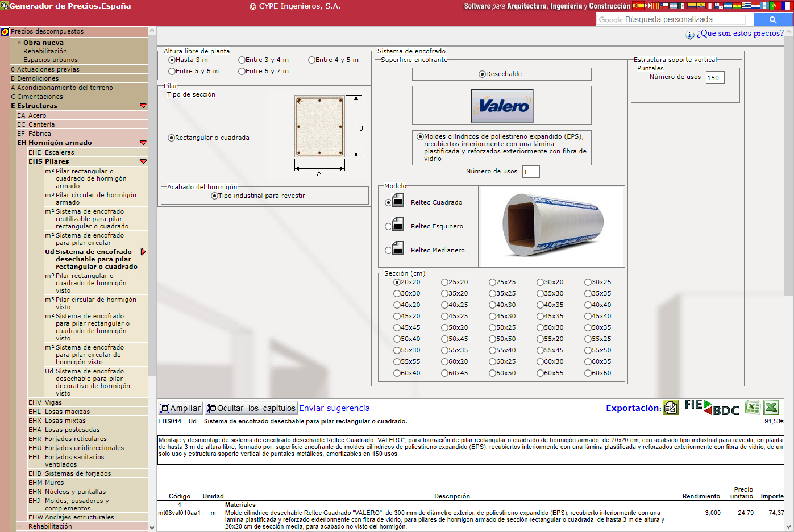Select height 'Entre 3 y 4 m'
The image size is (794, 532).
pyautogui.click(x=242, y=60)
